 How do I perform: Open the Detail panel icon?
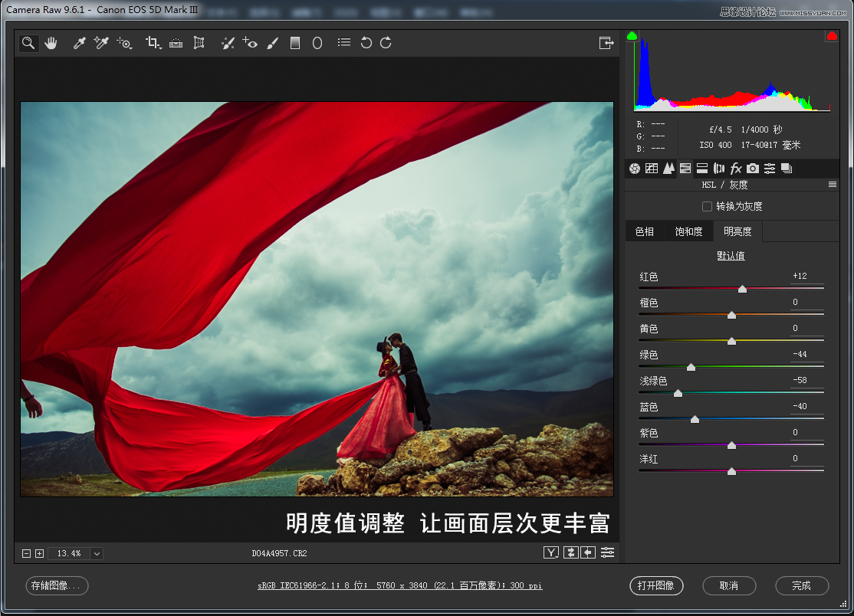668,169
